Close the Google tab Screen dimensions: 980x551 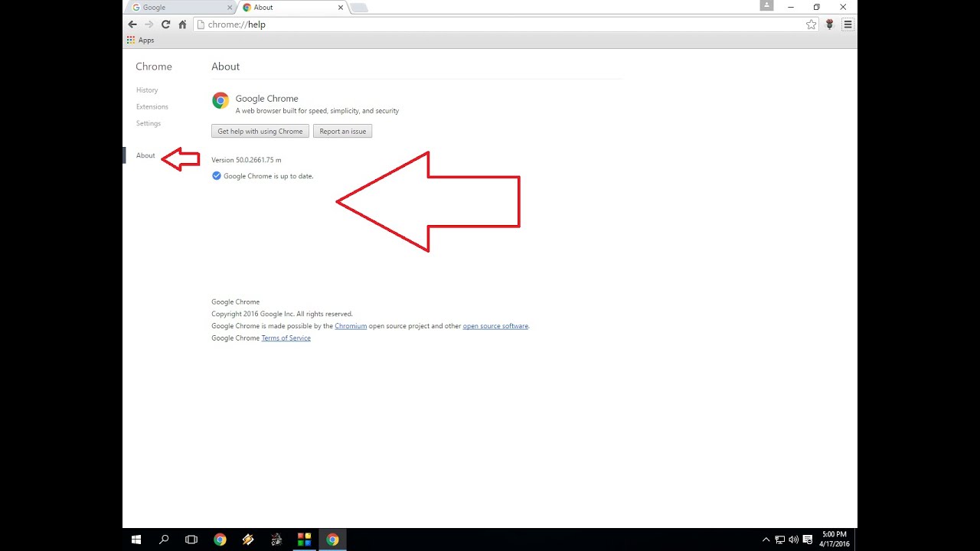tap(230, 7)
